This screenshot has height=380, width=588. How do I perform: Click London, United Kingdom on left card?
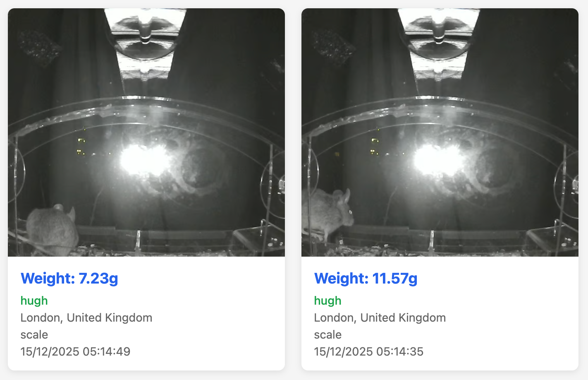(86, 317)
